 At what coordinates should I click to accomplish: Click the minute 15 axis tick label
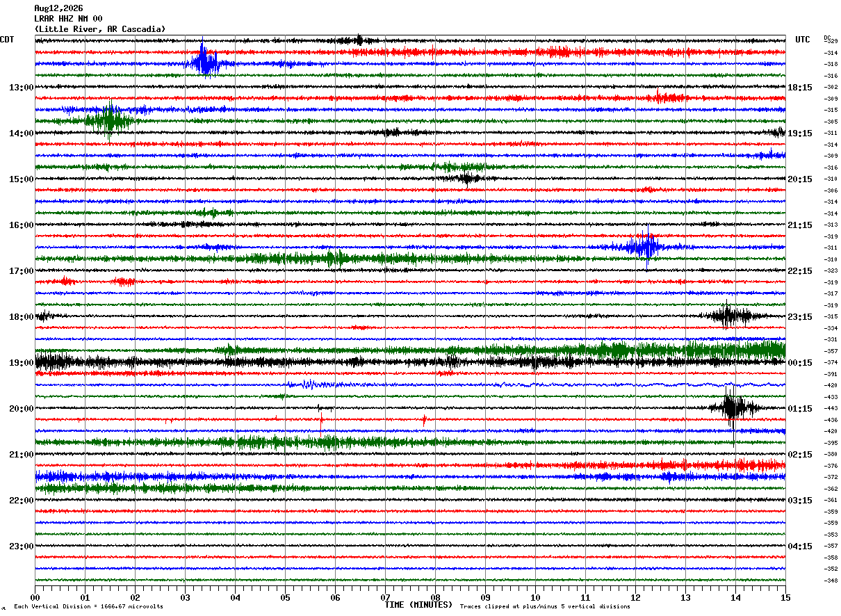(x=785, y=597)
